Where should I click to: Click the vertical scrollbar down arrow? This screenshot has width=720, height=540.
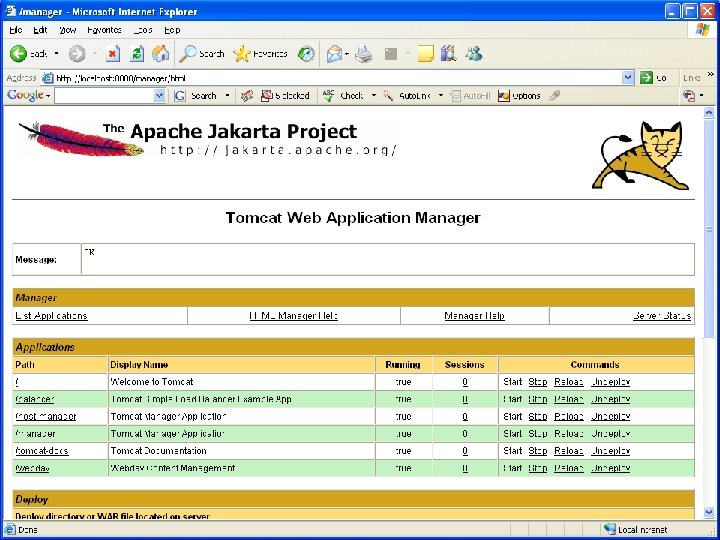pyautogui.click(x=709, y=512)
